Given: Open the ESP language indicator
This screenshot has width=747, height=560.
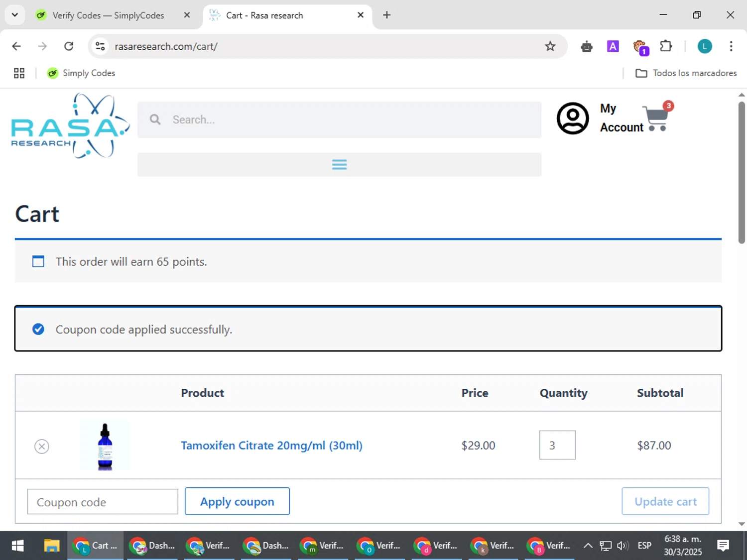Looking at the screenshot, I should (x=644, y=546).
